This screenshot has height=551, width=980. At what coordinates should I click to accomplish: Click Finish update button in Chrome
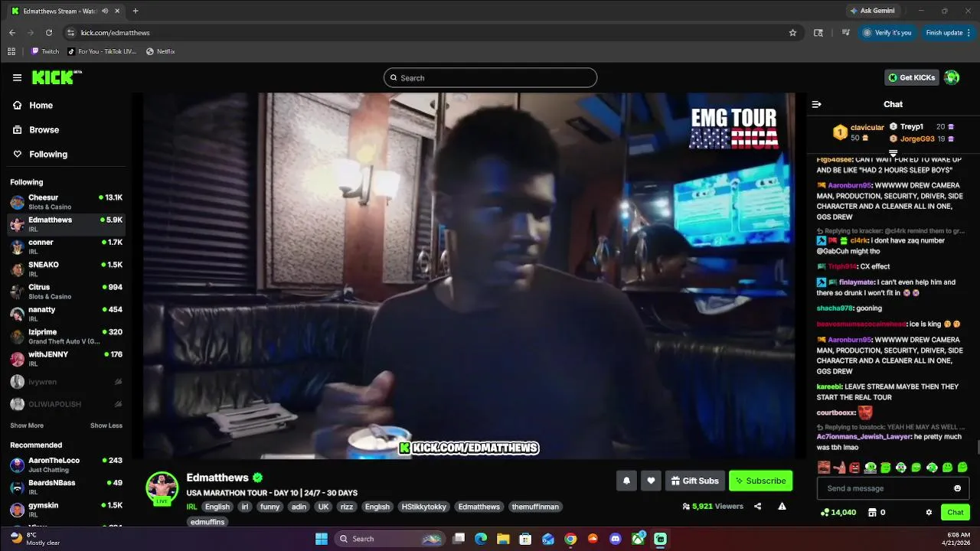[948, 33]
